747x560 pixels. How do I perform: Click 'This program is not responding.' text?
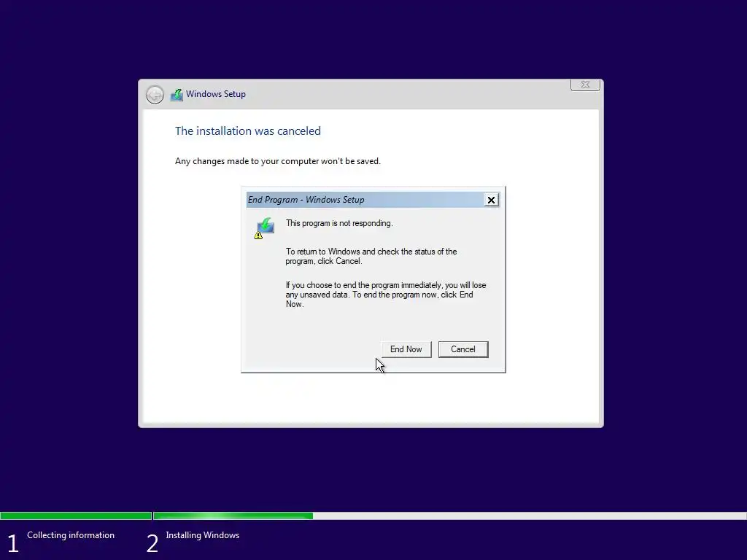tap(339, 223)
